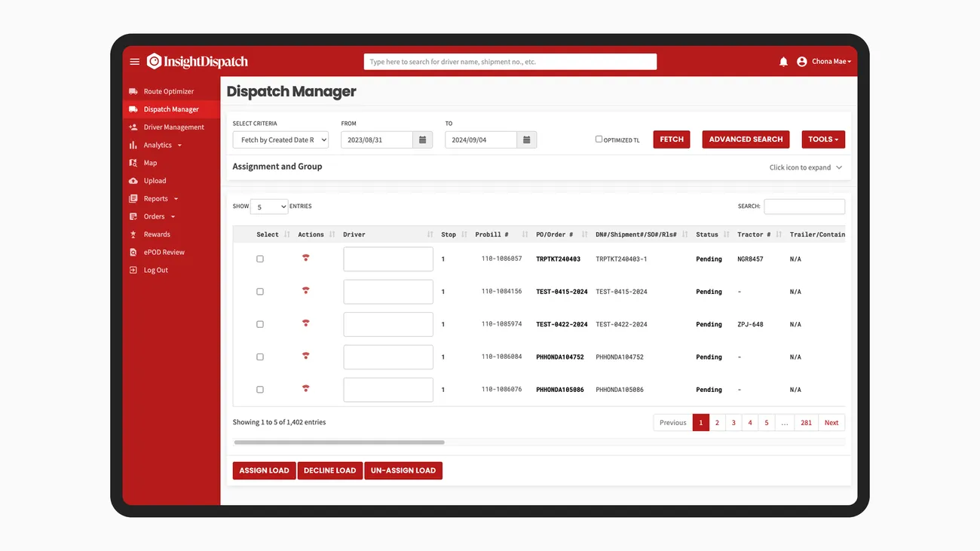Sort table by Driver column icon

(430, 234)
